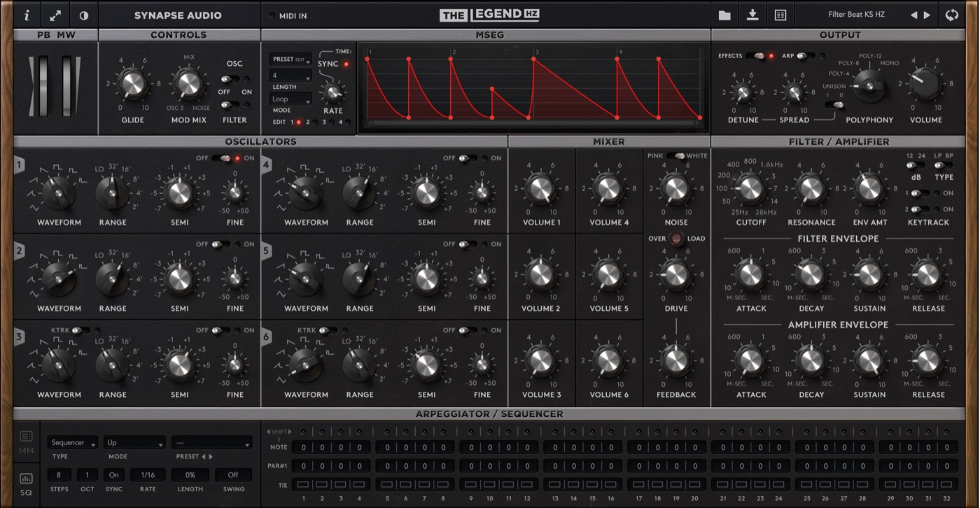
Task: Open the MSEG LENGTH dropdown
Action: 290,76
